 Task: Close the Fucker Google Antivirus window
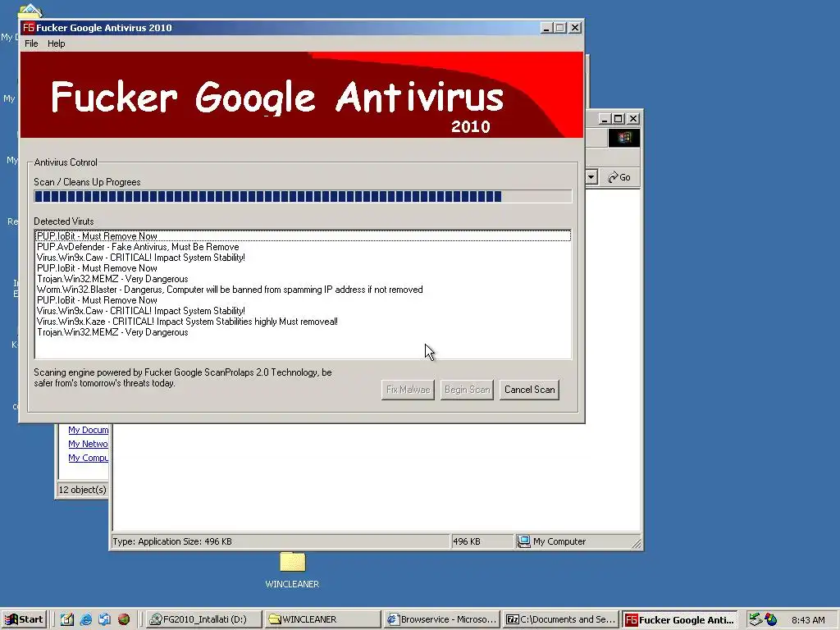coord(574,27)
